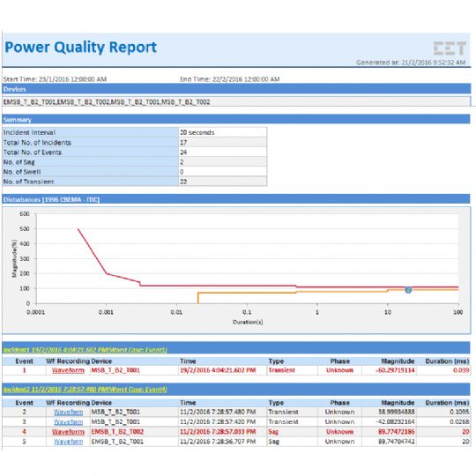Select Total No. of Incidents value 17
The width and height of the screenshot is (476, 476).
pyautogui.click(x=223, y=143)
